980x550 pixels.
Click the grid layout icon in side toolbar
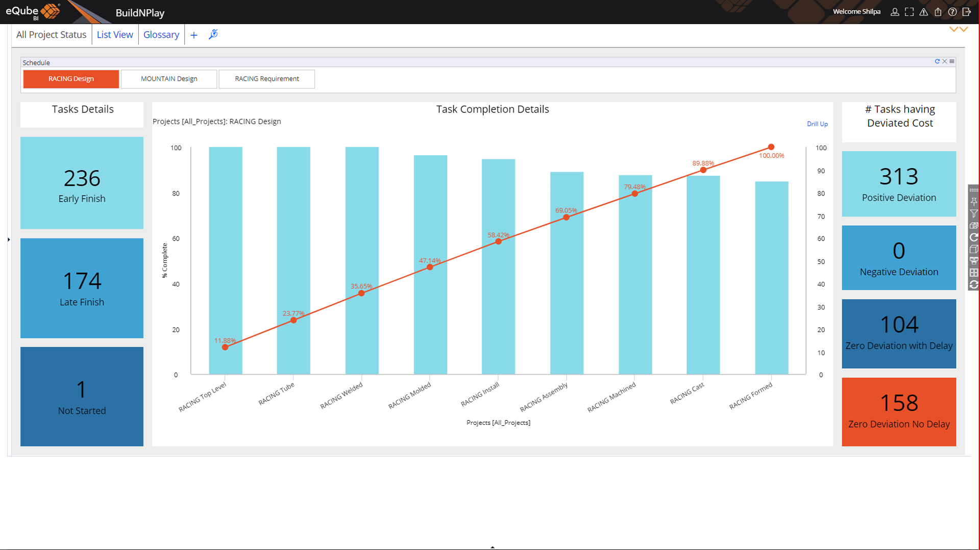974,273
